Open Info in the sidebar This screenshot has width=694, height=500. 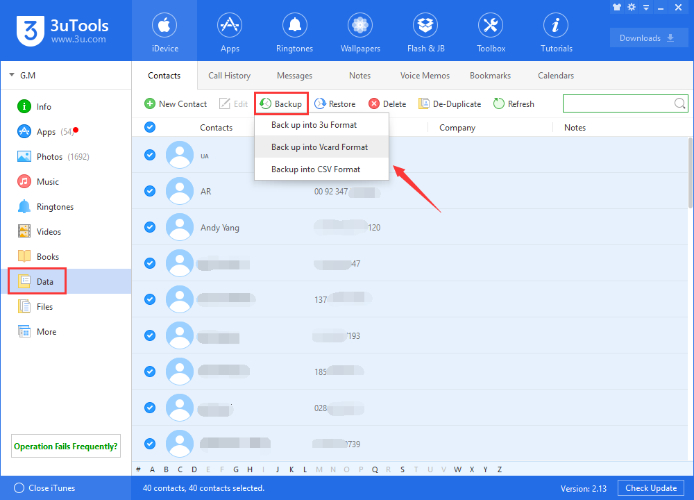click(x=35, y=107)
